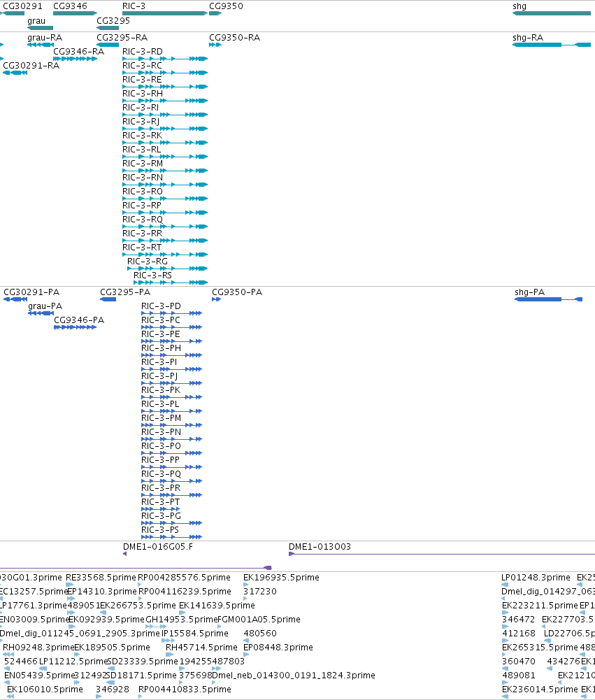Select the CG30291 gene label
The height and width of the screenshot is (700, 595).
click(23, 6)
